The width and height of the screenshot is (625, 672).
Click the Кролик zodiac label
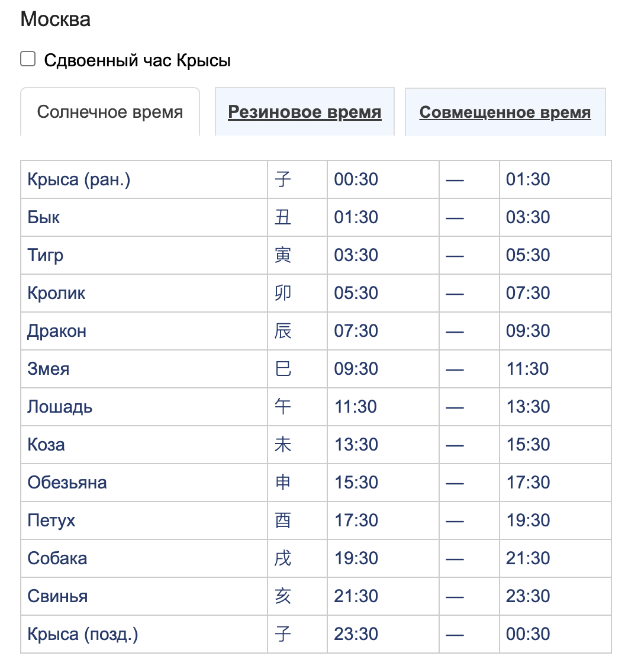56,293
